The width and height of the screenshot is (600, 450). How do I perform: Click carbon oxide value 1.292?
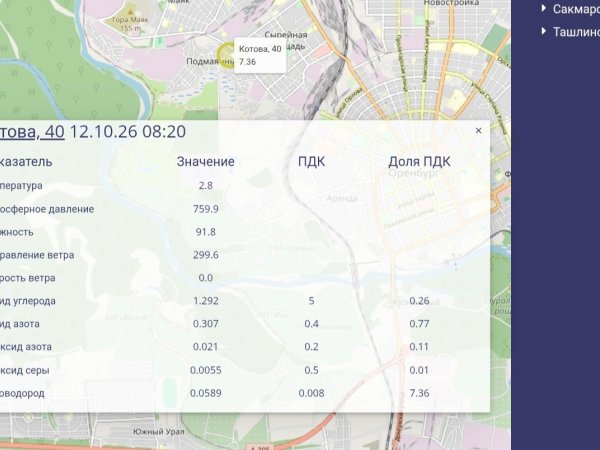[x=205, y=301]
